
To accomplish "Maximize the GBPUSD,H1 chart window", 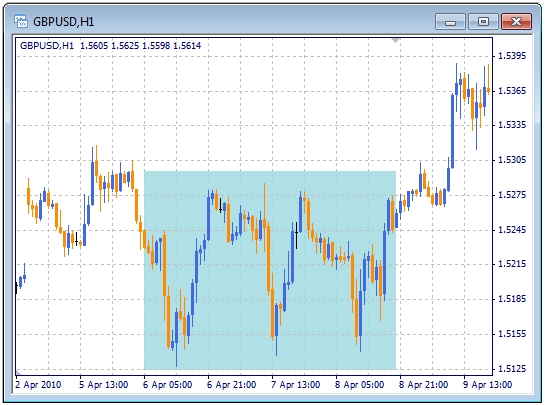I will 483,22.
